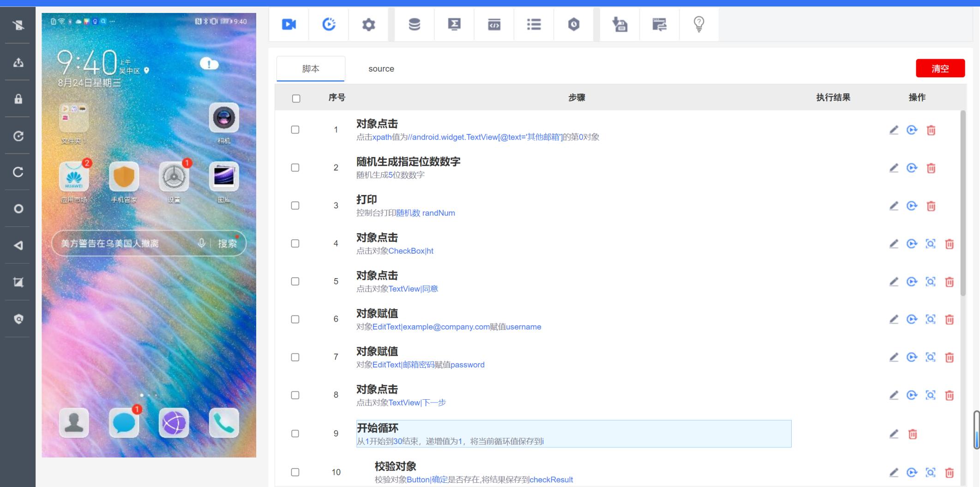Open settings via the gear icon
The width and height of the screenshot is (980, 487).
tap(368, 24)
